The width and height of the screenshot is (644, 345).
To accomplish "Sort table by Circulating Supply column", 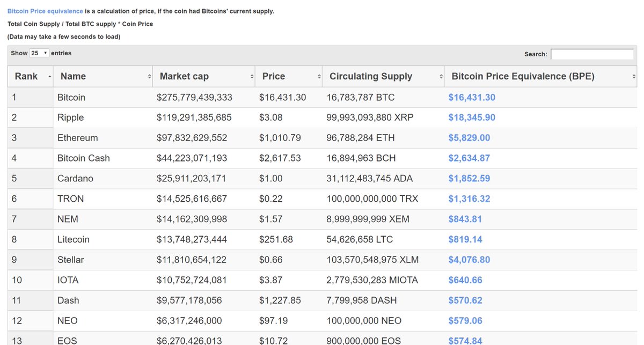I will click(383, 77).
